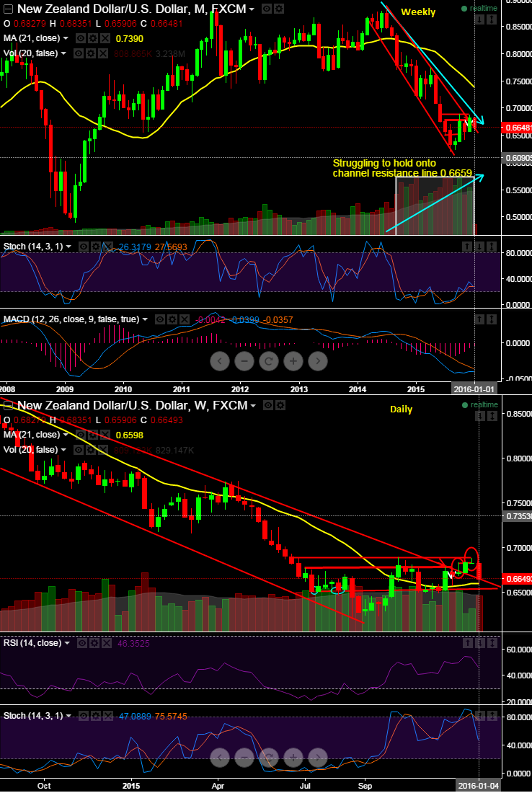The image size is (532, 793).
Task: Toggle visibility of monthly NZD/USD series
Action: pos(267,9)
